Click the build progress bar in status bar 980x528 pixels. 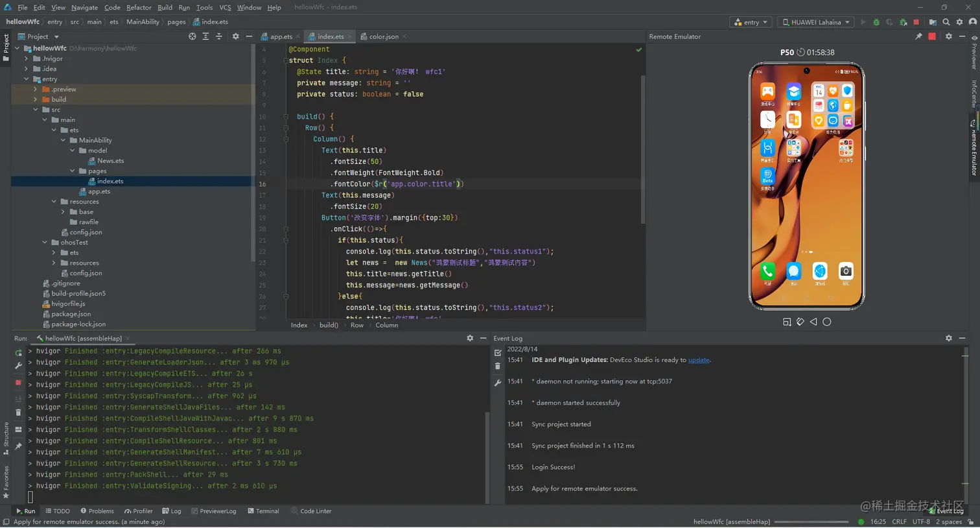811,522
